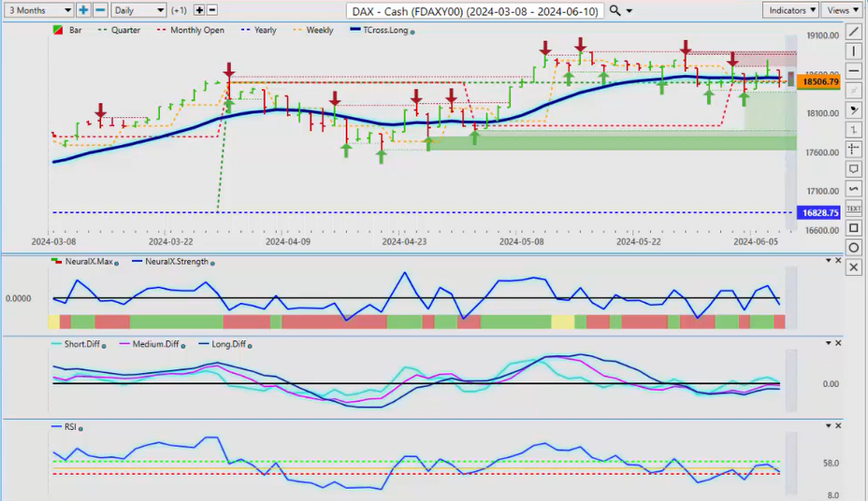868x501 pixels.
Task: Click the X delete drawings tool
Action: 854,267
